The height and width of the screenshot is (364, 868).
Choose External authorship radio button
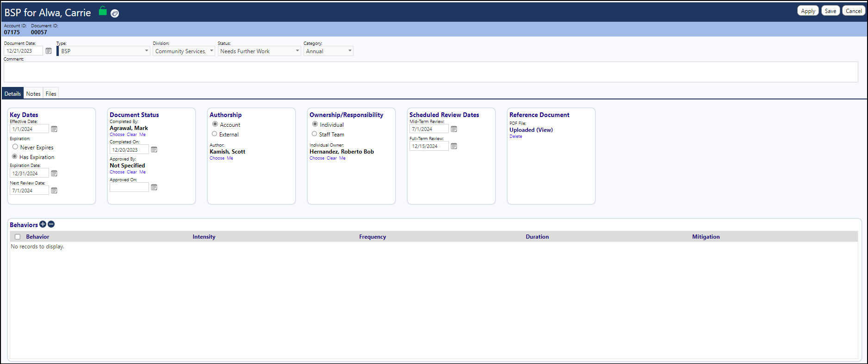215,134
